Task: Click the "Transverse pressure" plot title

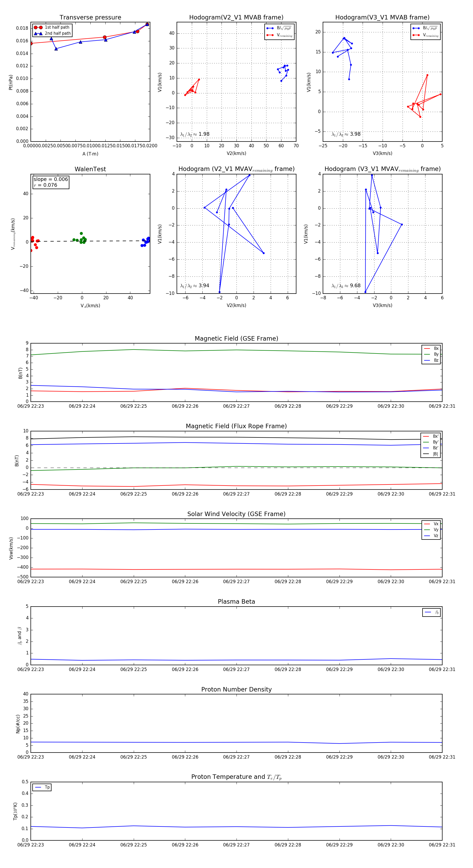Action: [x=90, y=18]
